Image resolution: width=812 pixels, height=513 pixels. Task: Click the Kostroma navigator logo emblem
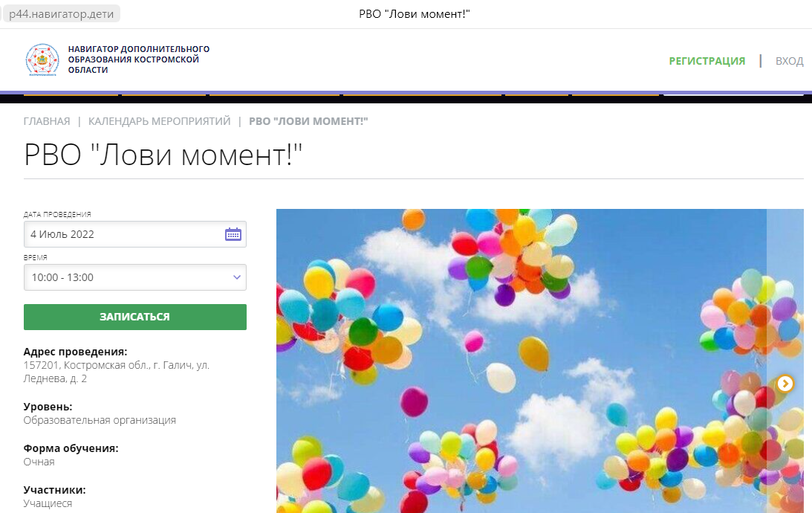pos(42,59)
